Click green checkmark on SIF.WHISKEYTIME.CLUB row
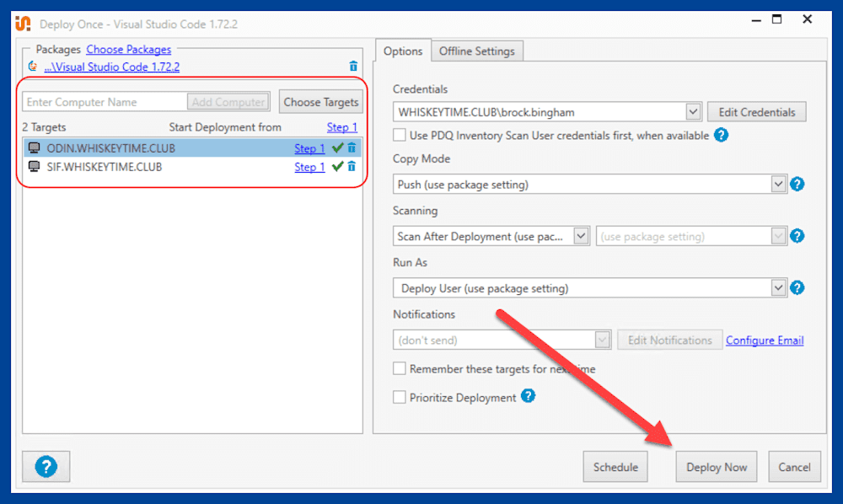 tap(338, 167)
